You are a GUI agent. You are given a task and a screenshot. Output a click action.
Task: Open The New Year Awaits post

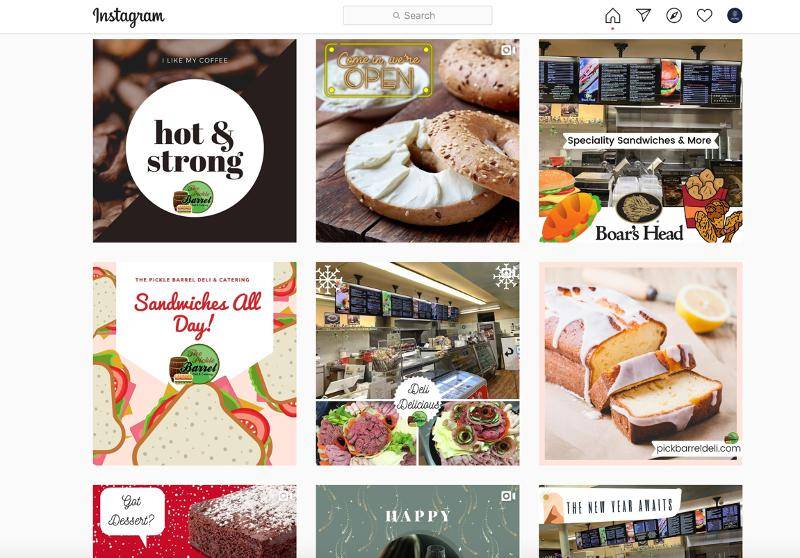pyautogui.click(x=640, y=521)
